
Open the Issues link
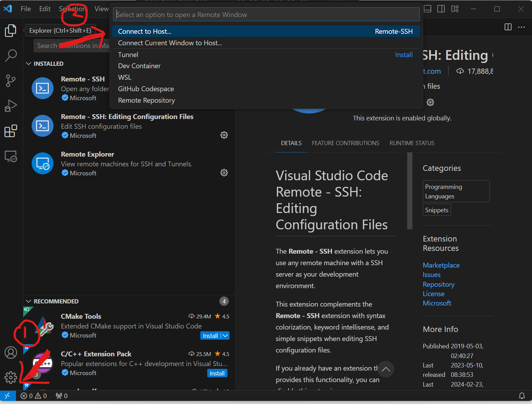[432, 275]
